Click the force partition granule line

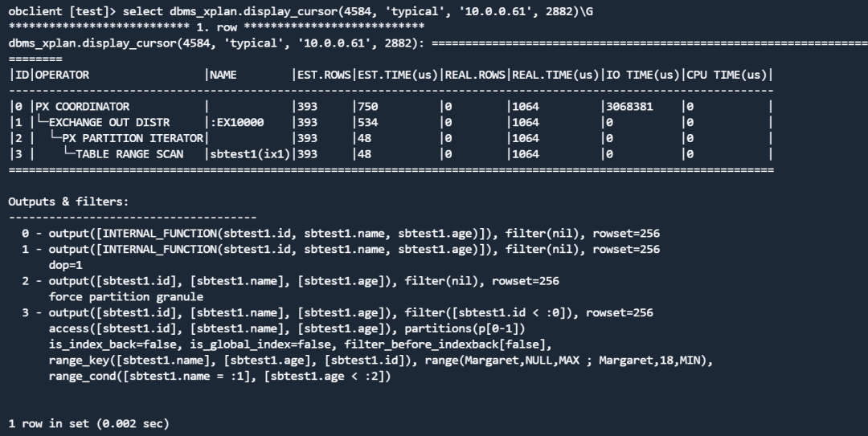click(x=125, y=296)
